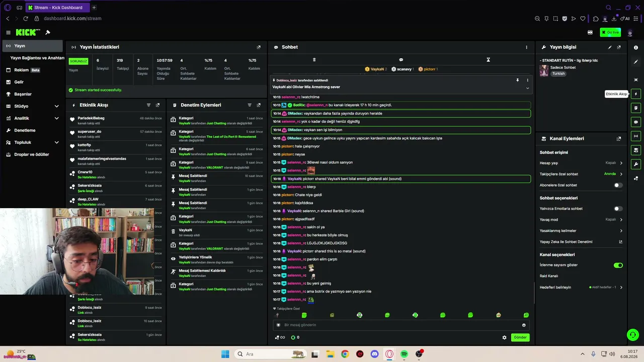Open Droplar ve ödüller sidebar item
Viewport: 644px width, 362px height.
32,154
